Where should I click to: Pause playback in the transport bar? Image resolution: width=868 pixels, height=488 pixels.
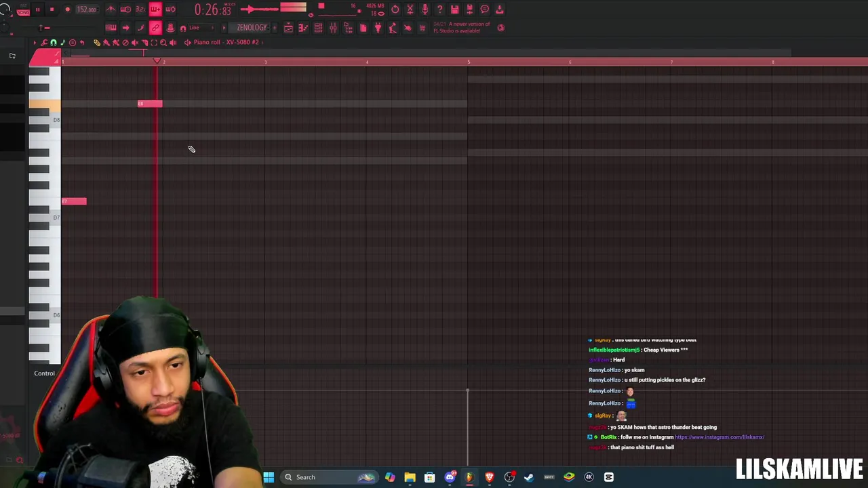[38, 9]
